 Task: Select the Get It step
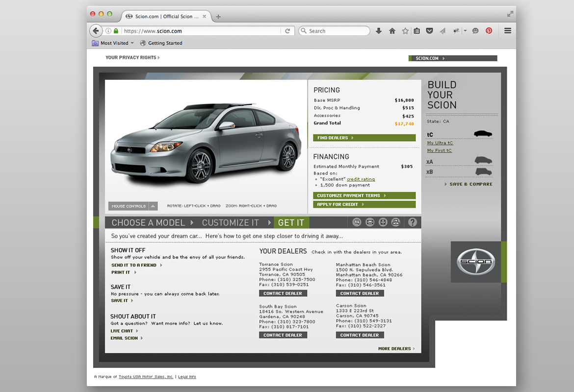(291, 222)
